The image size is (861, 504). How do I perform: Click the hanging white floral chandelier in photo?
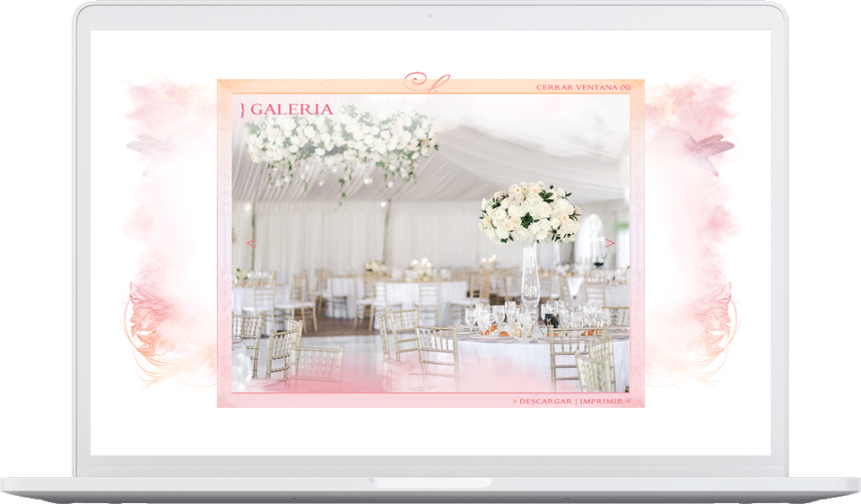pos(341,145)
